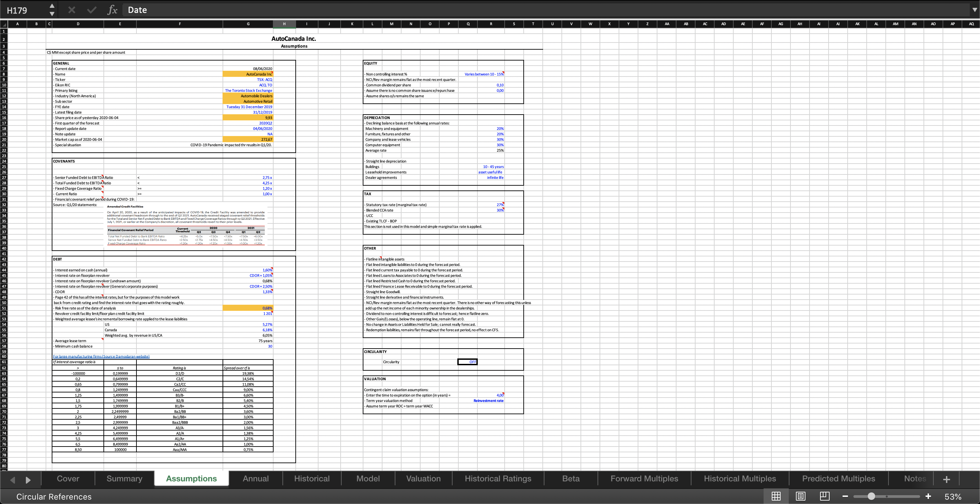This screenshot has height=504, width=980.
Task: Click the Circular References status text
Action: coord(54,497)
